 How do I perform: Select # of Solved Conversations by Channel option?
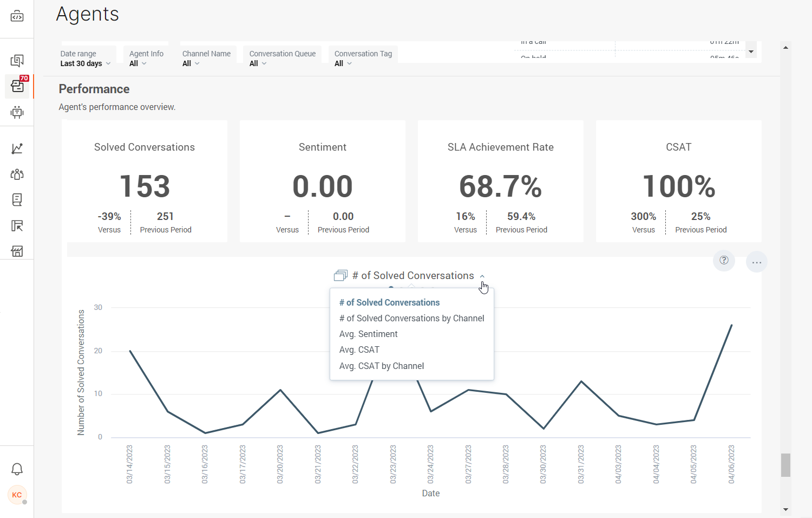(x=411, y=318)
